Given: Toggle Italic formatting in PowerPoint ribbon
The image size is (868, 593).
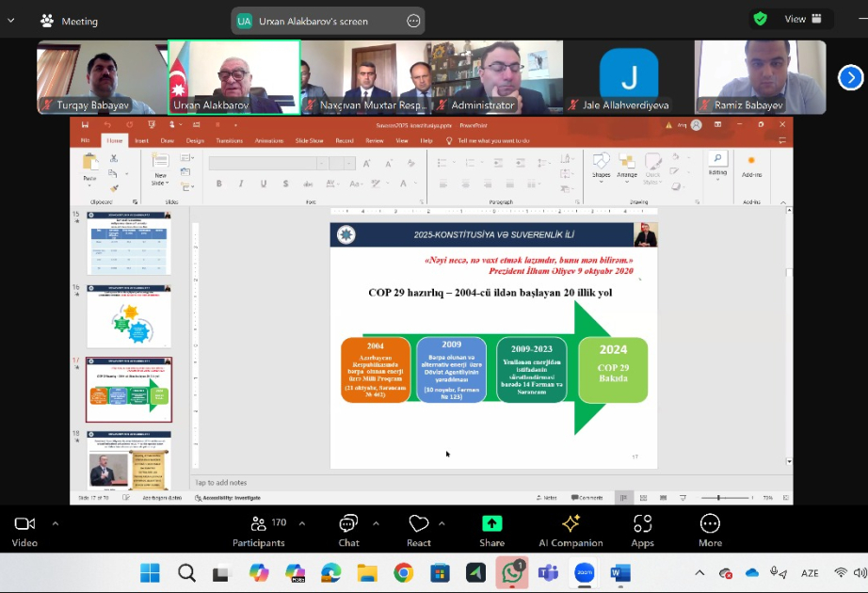Looking at the screenshot, I should tap(241, 184).
